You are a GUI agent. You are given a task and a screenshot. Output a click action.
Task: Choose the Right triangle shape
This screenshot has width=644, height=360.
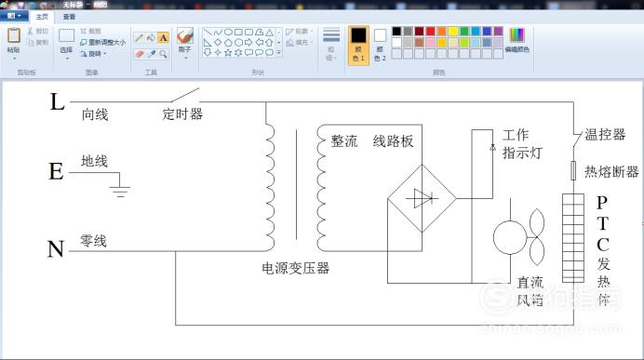pos(208,42)
